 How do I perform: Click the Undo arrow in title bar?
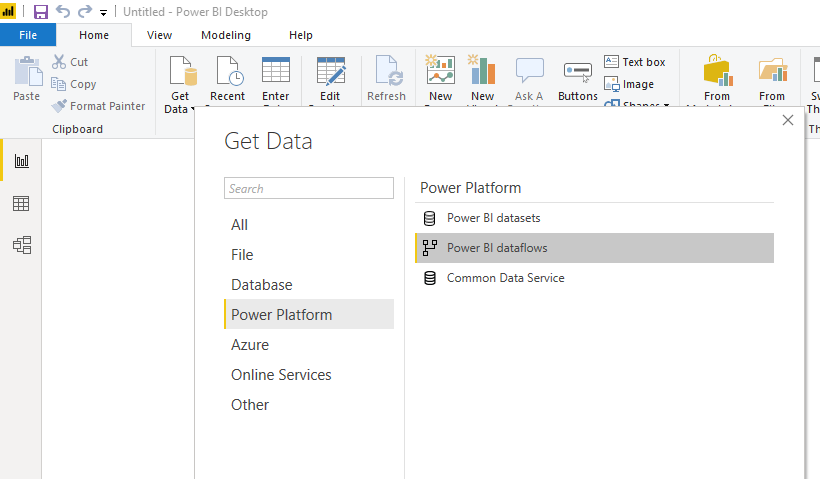[x=64, y=12]
